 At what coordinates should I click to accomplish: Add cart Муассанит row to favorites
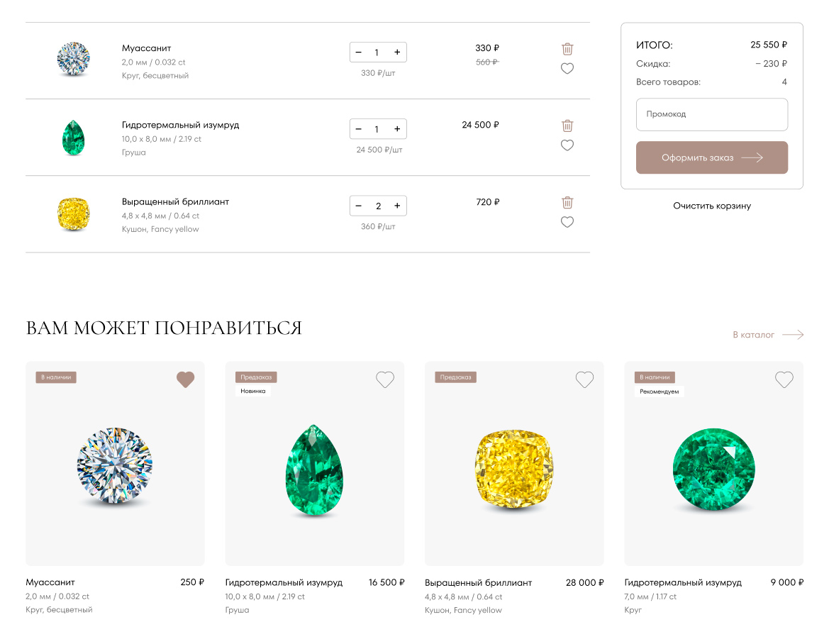click(567, 69)
